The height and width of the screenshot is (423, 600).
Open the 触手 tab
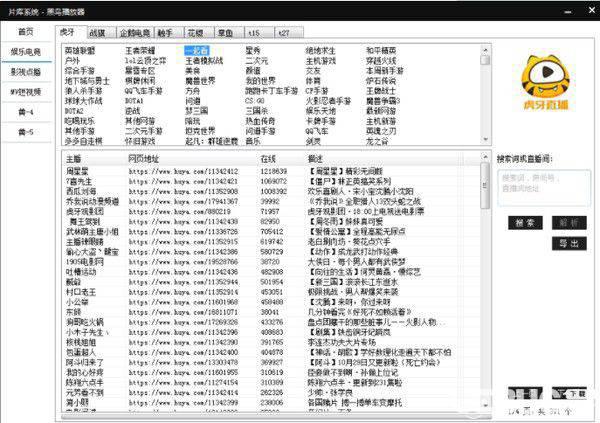169,33
